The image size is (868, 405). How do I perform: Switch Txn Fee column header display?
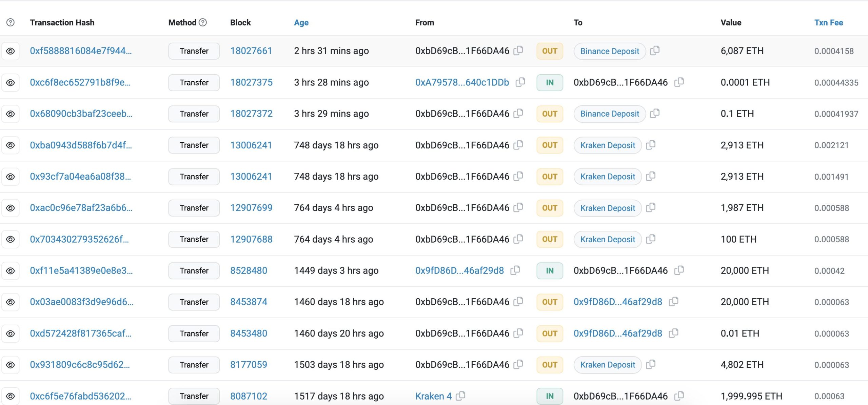tap(828, 22)
